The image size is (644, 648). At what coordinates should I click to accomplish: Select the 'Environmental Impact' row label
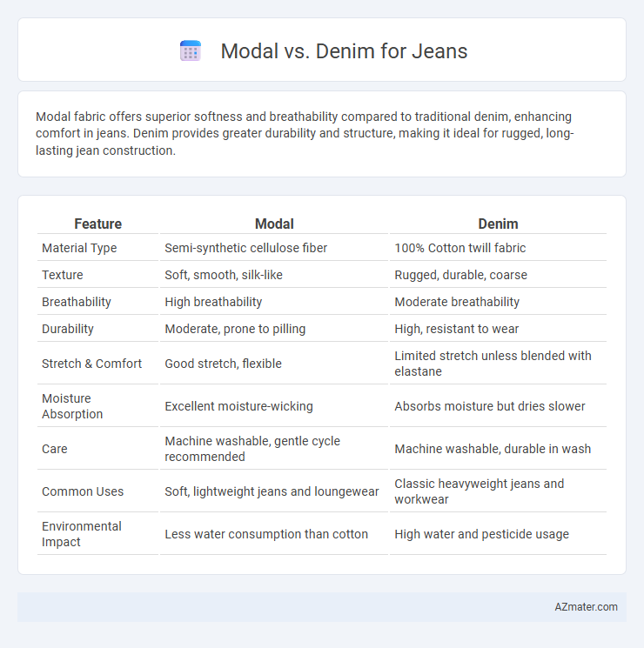(x=82, y=534)
